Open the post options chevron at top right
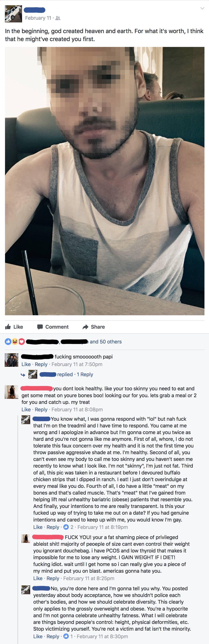Image resolution: width=209 pixels, height=644 pixels. pyautogui.click(x=202, y=9)
